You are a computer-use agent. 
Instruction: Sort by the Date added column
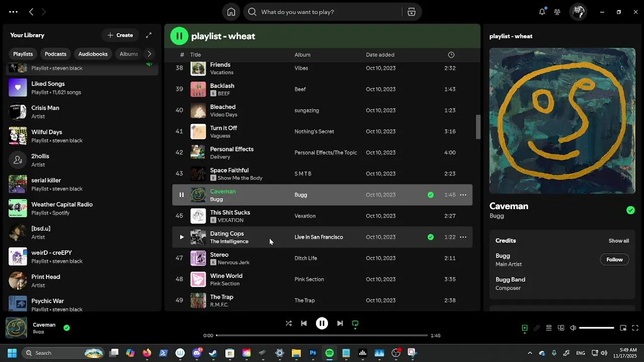coord(380,55)
